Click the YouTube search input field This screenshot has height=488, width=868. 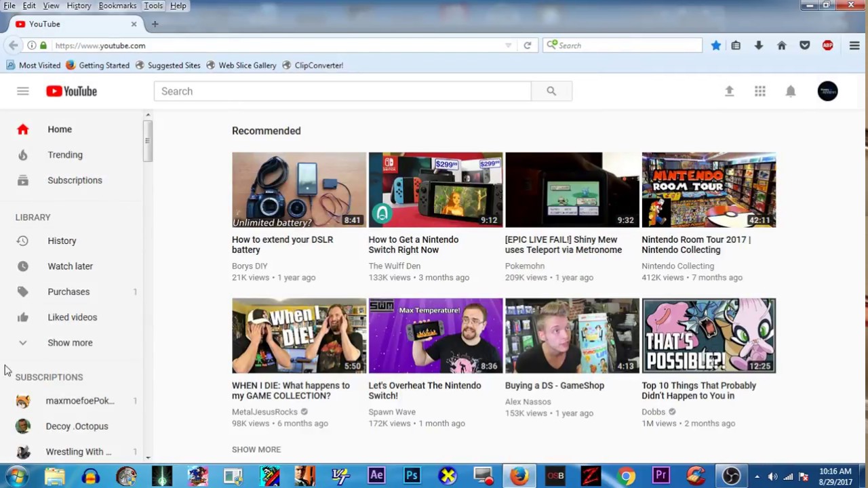(x=342, y=91)
